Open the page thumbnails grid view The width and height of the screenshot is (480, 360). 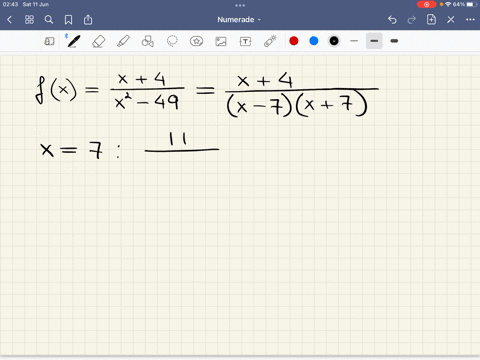click(29, 20)
